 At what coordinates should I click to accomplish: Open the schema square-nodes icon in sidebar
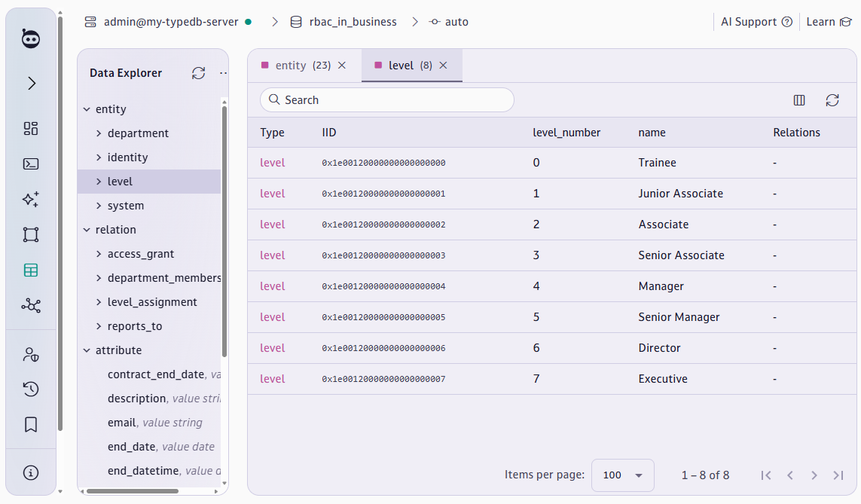[x=31, y=234]
